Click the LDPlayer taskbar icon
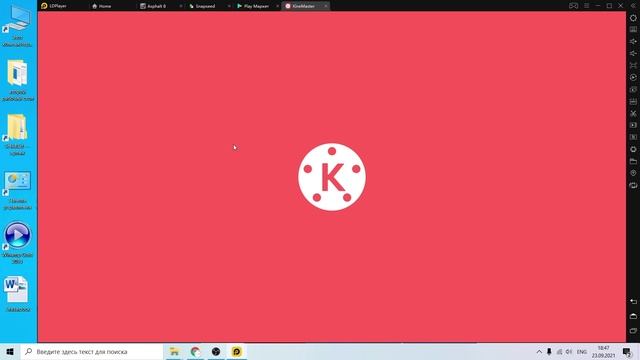 (x=237, y=351)
